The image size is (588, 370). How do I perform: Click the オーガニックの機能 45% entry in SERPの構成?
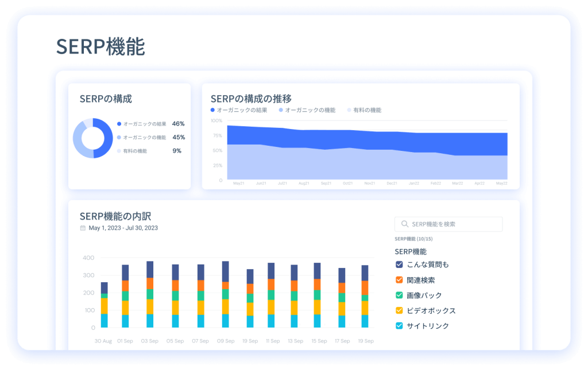pos(150,138)
